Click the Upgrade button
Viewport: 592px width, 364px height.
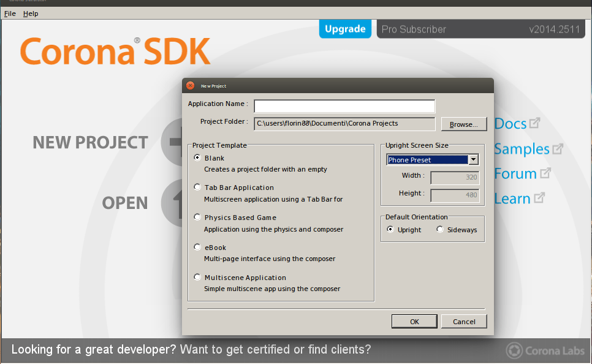coord(345,29)
